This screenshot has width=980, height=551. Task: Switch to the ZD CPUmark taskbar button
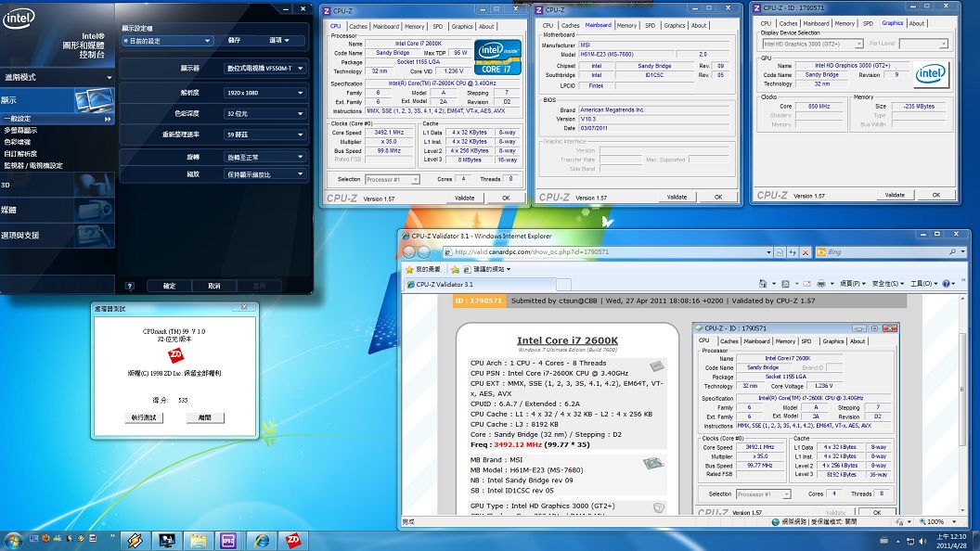[293, 541]
